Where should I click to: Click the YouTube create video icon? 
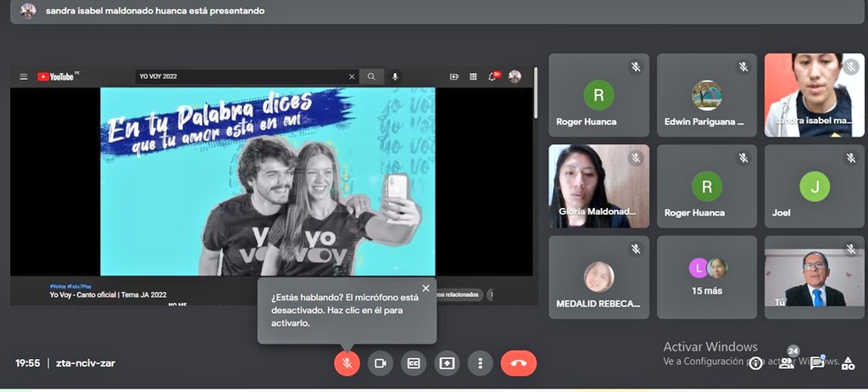click(454, 76)
